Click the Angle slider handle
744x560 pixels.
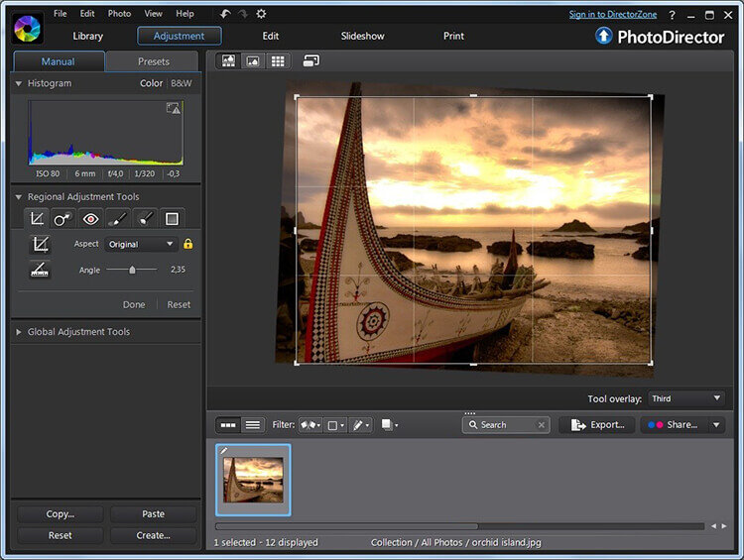(132, 270)
